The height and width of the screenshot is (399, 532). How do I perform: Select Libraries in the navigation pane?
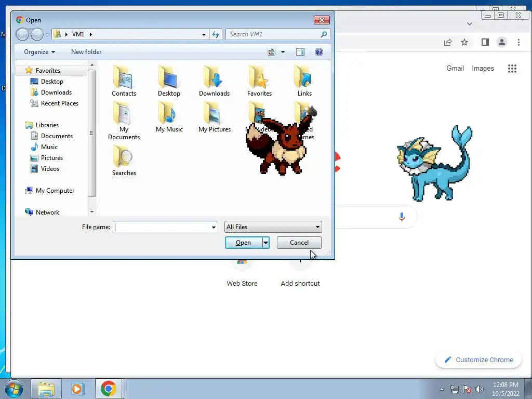coord(42,125)
